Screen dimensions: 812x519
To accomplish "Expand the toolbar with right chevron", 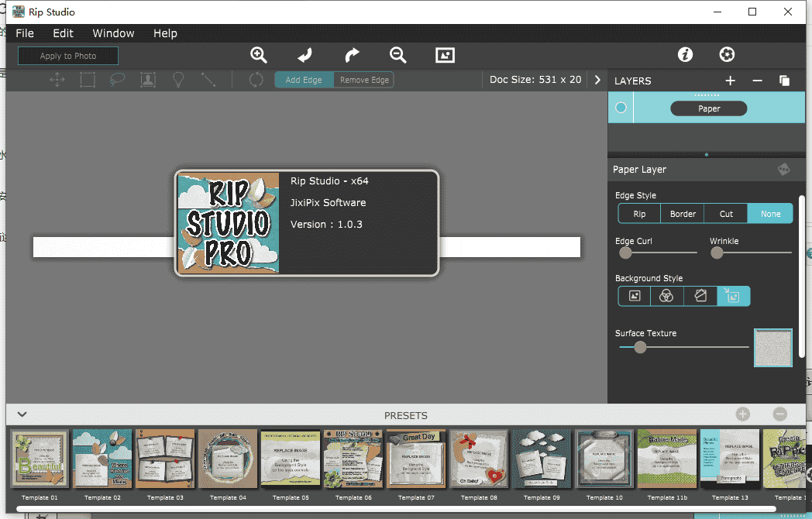I will click(597, 80).
